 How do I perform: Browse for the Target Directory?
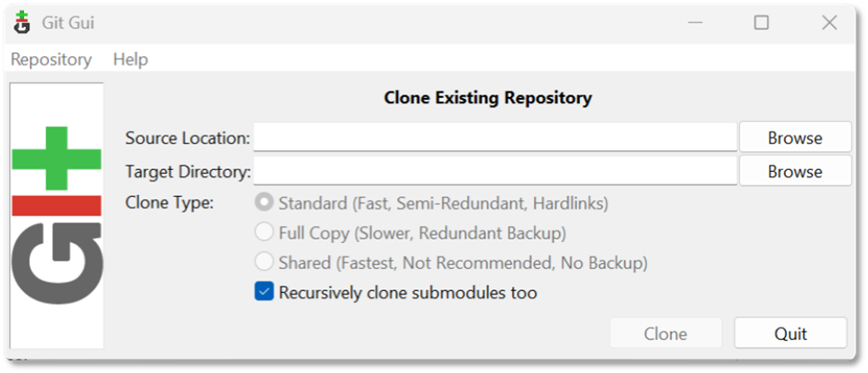coord(794,171)
